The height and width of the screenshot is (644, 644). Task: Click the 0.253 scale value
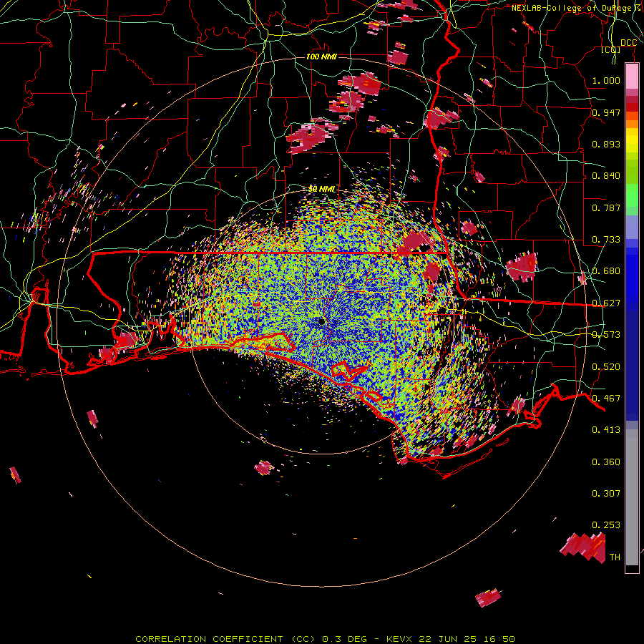coord(606,525)
